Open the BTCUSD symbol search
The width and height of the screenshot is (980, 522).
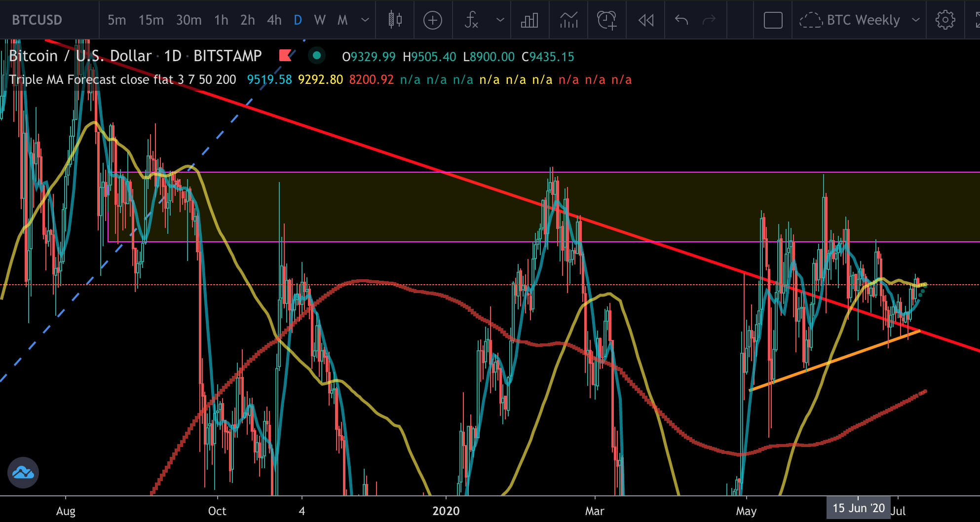click(38, 20)
